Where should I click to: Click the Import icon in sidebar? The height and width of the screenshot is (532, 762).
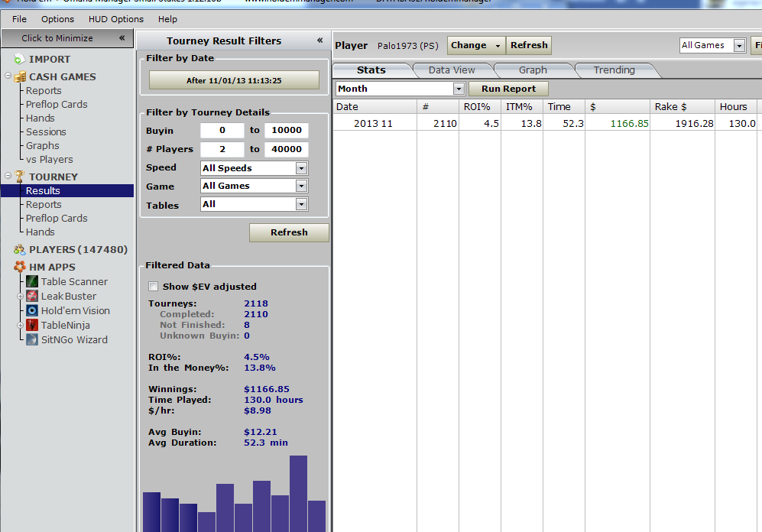(19, 60)
